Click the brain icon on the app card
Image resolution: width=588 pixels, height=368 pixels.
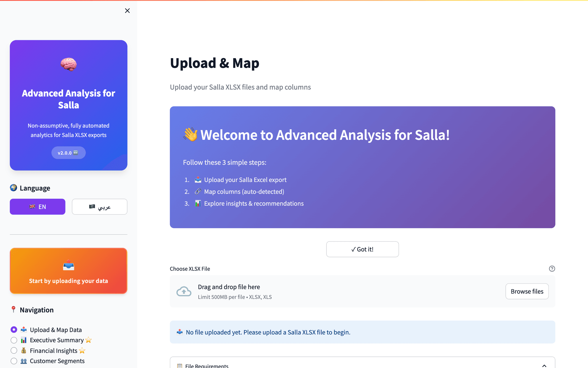pyautogui.click(x=68, y=64)
